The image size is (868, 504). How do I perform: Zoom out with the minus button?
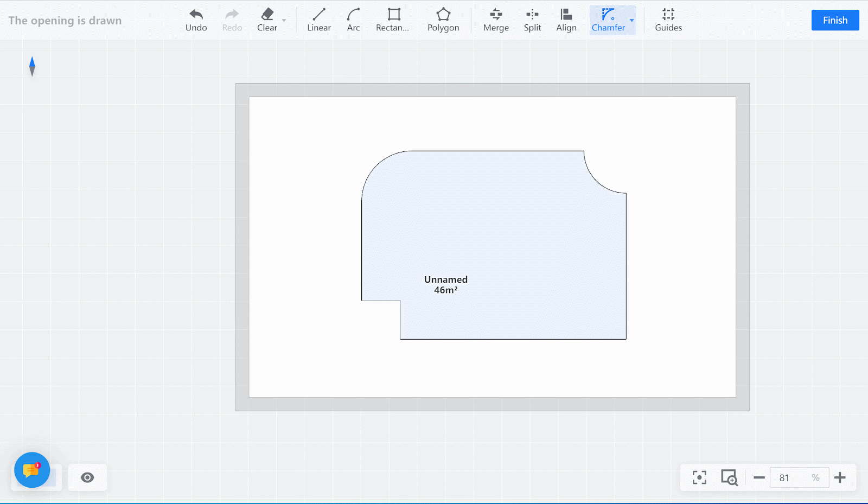pyautogui.click(x=759, y=477)
